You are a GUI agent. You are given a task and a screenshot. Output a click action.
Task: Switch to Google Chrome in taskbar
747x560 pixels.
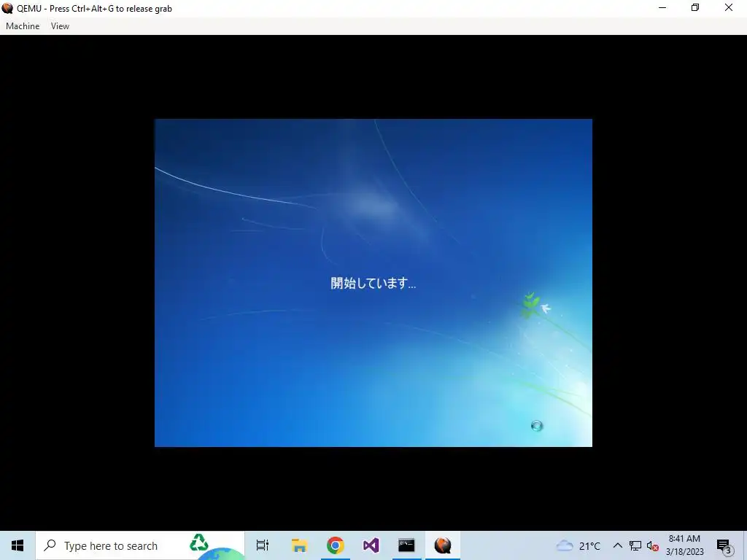[336, 545]
